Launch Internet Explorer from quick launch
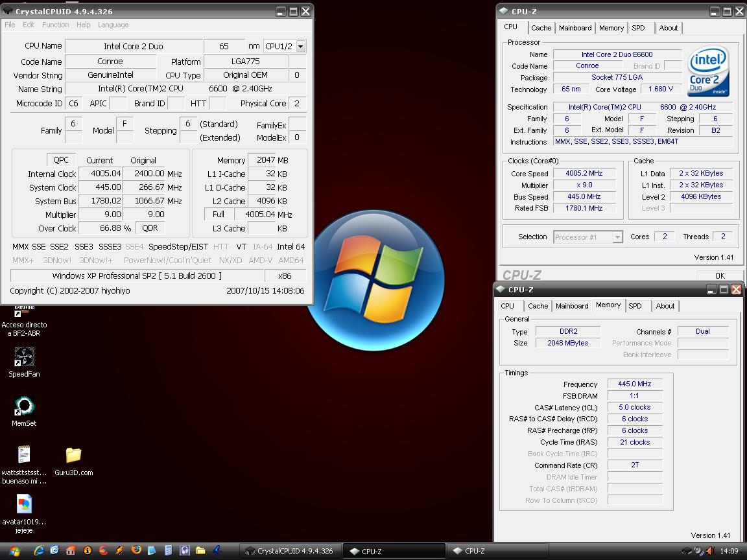The width and height of the screenshot is (747, 560). click(x=39, y=550)
